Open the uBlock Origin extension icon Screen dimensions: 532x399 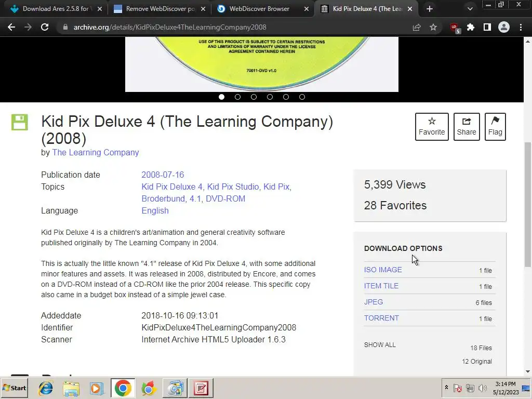coord(455,28)
